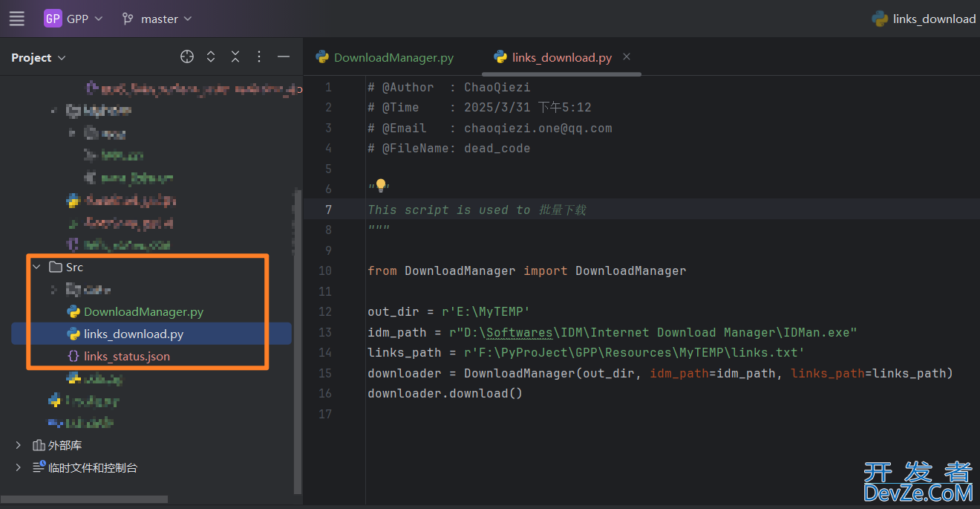Open the main hamburger menu
Screen dimensions: 980x509
[16, 19]
